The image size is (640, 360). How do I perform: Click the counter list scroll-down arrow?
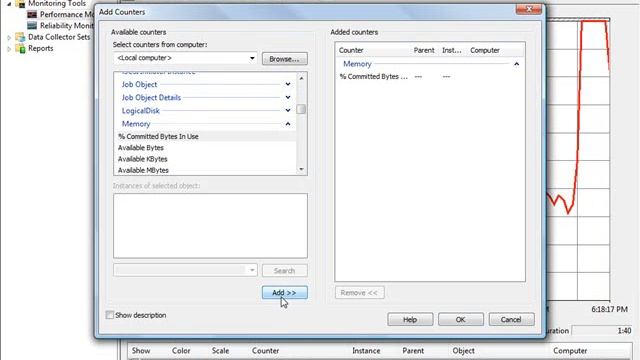click(301, 169)
